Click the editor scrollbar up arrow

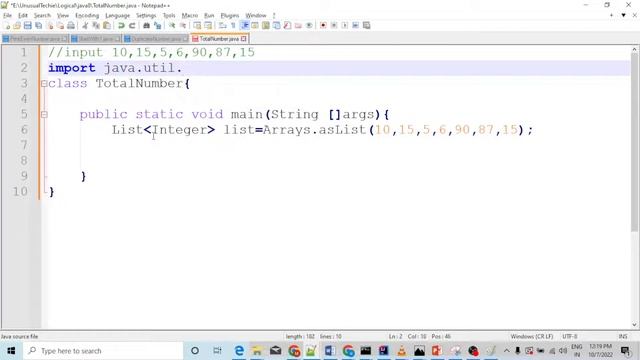click(x=634, y=50)
